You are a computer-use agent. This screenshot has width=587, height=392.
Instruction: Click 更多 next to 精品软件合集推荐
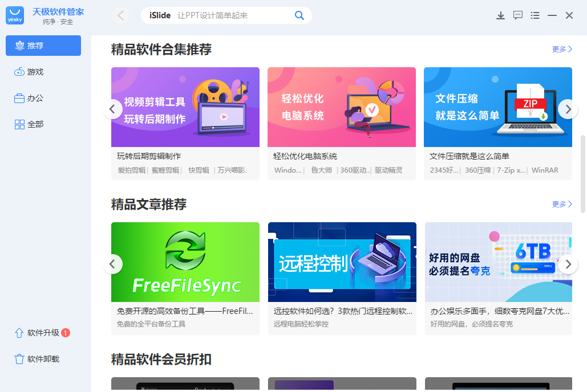pos(562,49)
